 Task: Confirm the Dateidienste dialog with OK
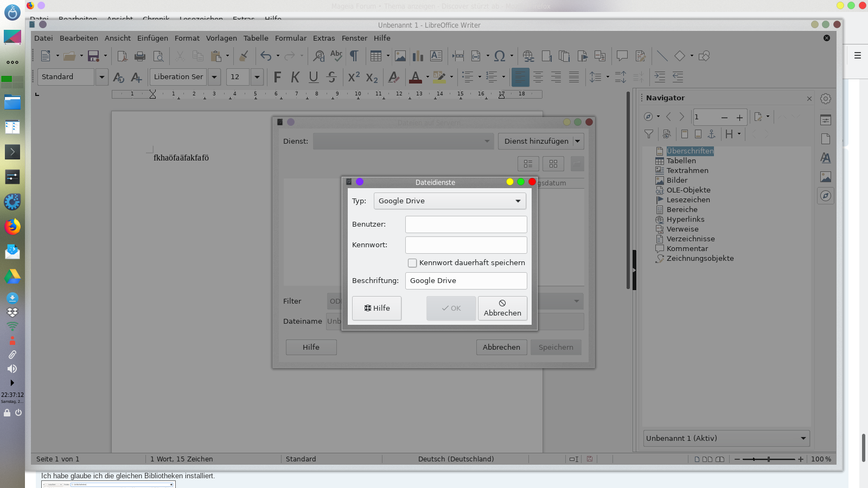pyautogui.click(x=451, y=308)
